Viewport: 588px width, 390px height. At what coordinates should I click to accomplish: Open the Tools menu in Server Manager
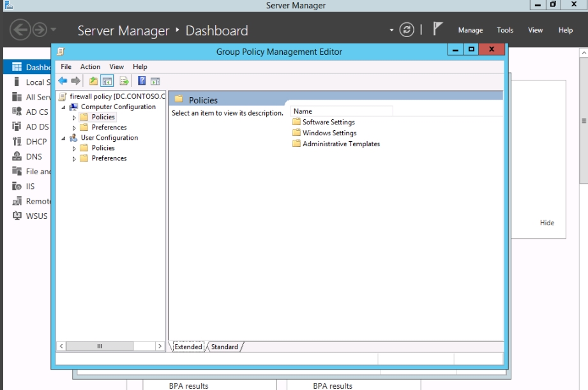(505, 30)
